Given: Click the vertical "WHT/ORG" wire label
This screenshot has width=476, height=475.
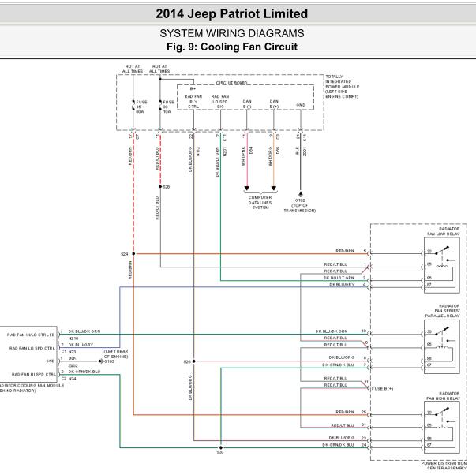Looking at the screenshot, I should pyautogui.click(x=270, y=156).
